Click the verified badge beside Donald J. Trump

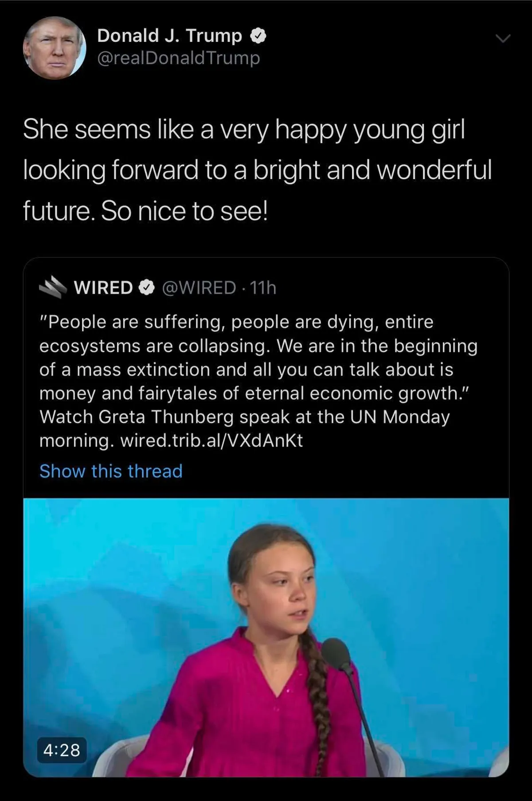tap(258, 35)
